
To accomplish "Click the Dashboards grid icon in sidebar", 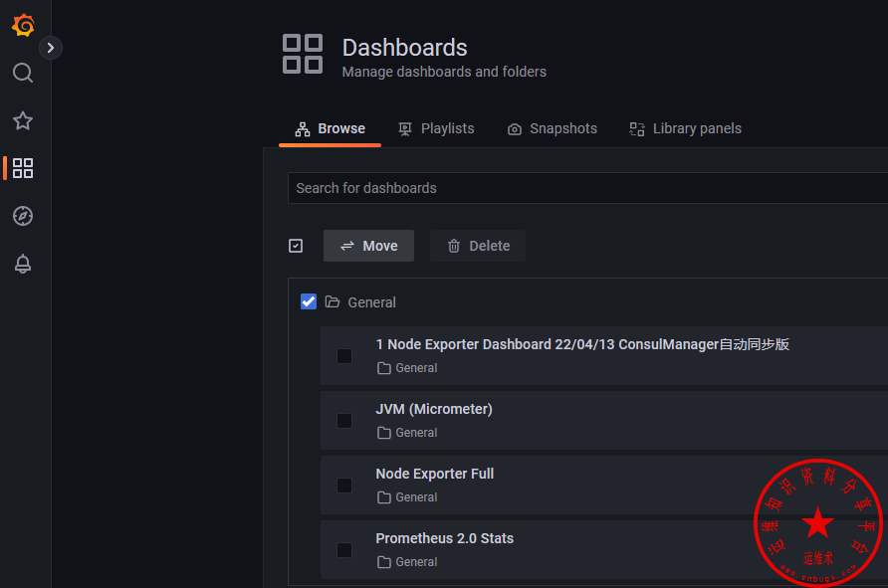I will pos(23,168).
